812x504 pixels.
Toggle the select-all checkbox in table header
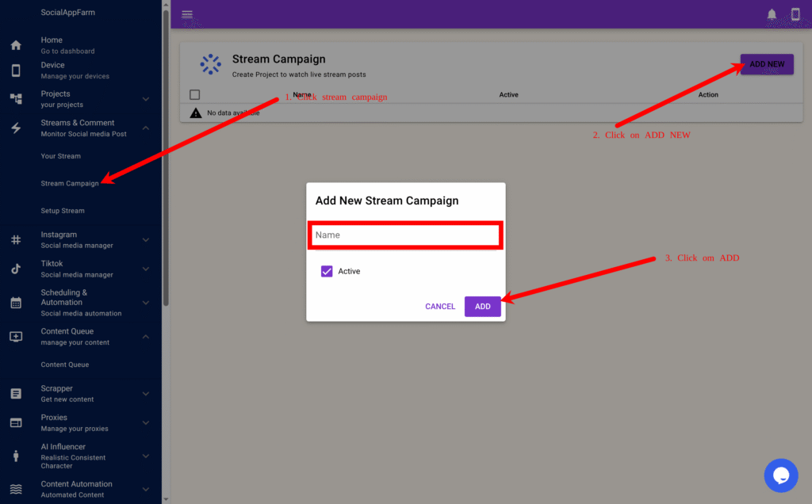click(195, 95)
